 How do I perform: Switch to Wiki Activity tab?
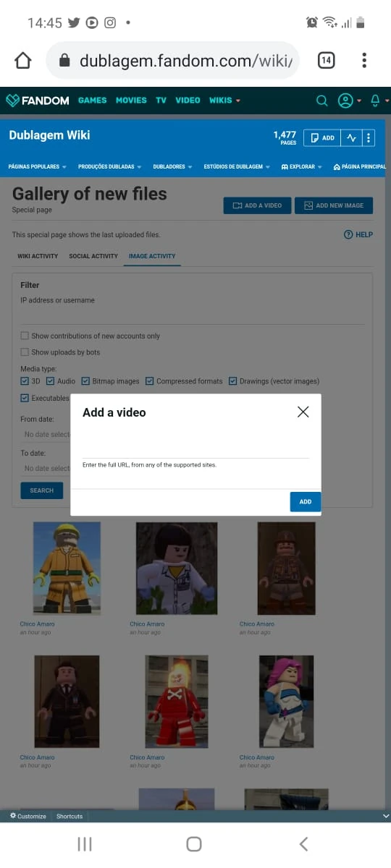pyautogui.click(x=38, y=256)
